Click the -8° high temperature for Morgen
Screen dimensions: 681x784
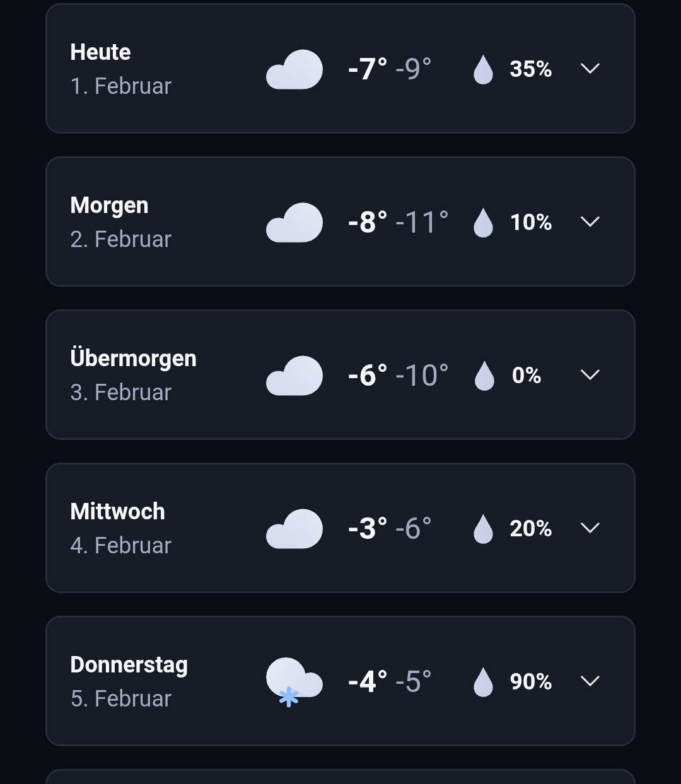368,222
